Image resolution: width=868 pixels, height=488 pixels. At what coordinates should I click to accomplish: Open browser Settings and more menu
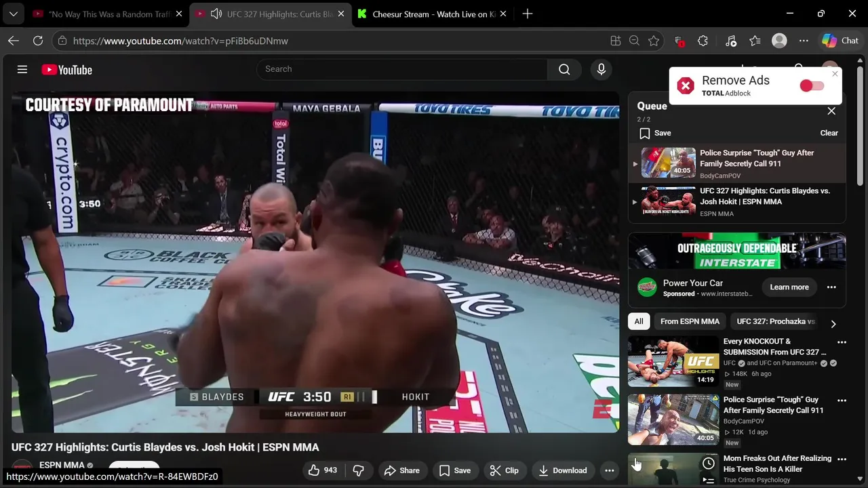(804, 41)
